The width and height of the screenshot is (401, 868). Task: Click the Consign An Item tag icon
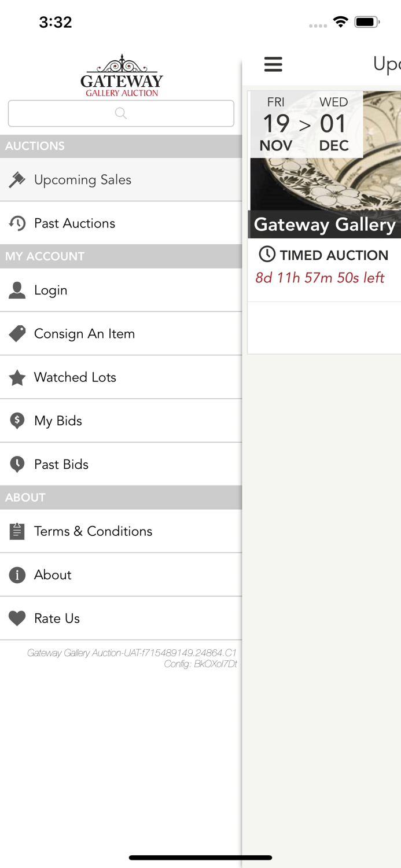tap(18, 333)
